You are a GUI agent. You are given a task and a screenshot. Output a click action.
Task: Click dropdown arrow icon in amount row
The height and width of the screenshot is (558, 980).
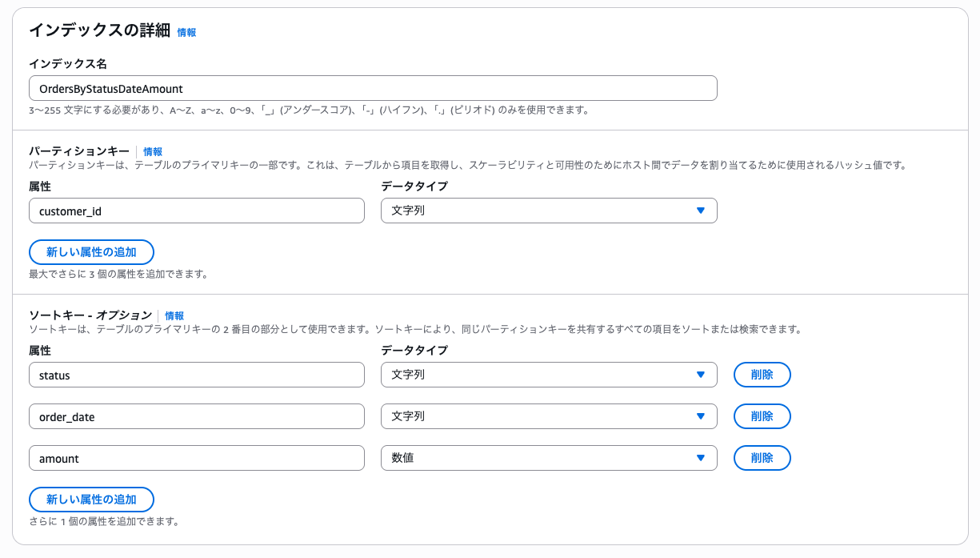coord(700,458)
